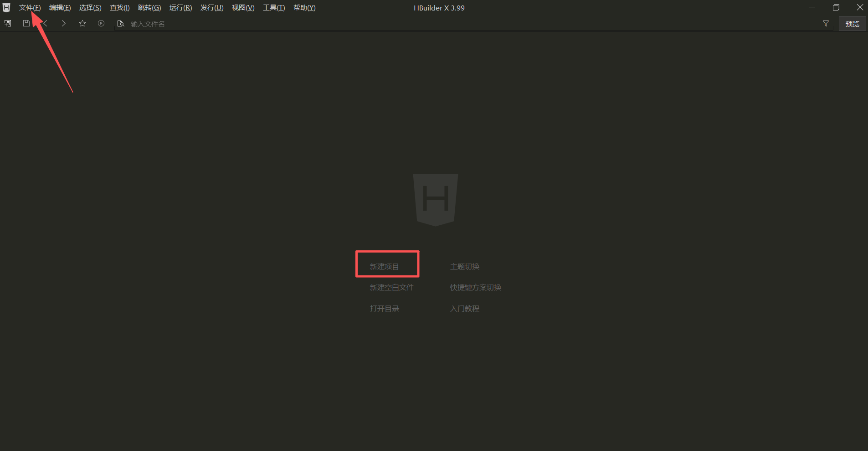Screen dimensions: 868x451
Task: Open the 查找(I) menu
Action: click(x=120, y=8)
